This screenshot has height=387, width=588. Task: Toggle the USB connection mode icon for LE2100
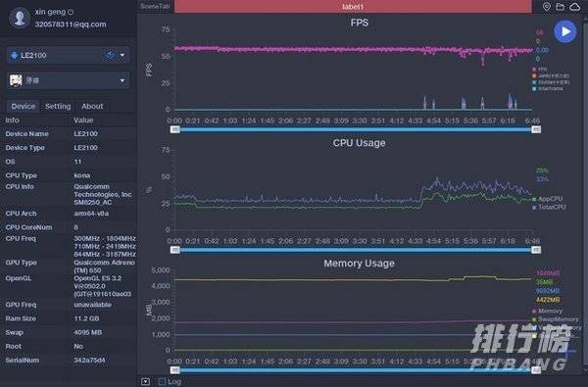click(110, 56)
